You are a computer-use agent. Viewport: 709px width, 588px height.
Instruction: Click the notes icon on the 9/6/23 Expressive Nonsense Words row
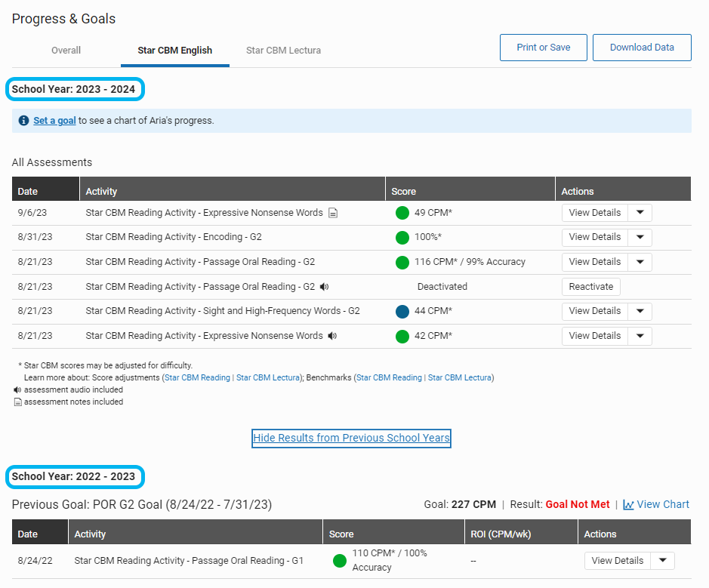pyautogui.click(x=333, y=213)
